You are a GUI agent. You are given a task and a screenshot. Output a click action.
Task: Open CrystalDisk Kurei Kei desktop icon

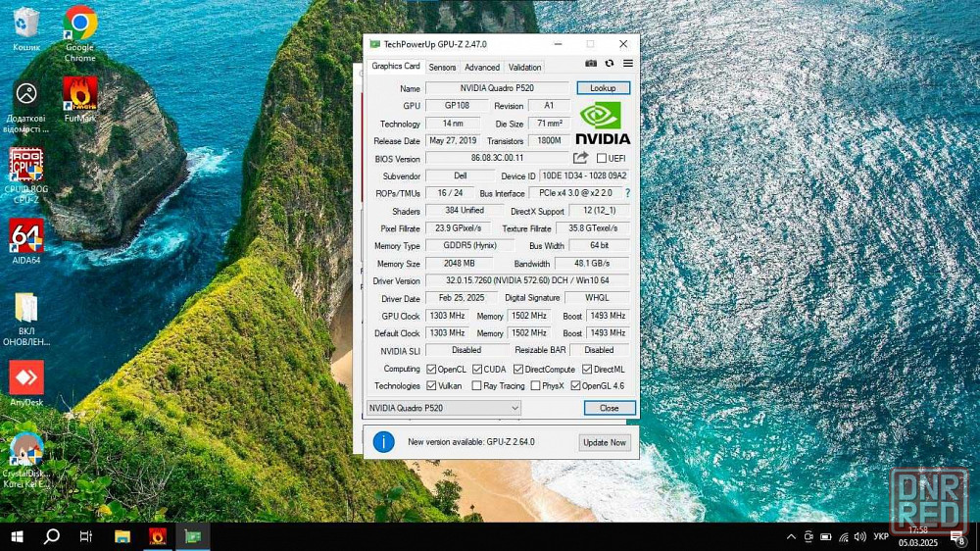point(26,460)
